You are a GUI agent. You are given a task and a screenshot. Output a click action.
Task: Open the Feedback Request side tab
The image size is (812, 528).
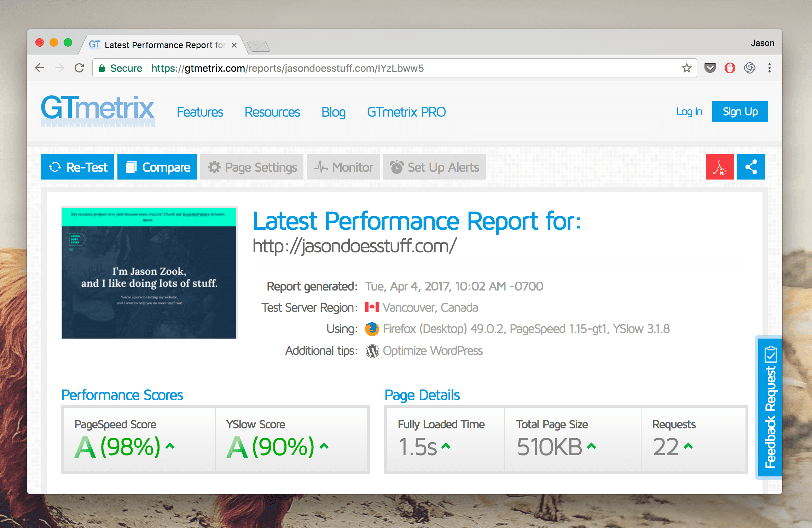[770, 408]
